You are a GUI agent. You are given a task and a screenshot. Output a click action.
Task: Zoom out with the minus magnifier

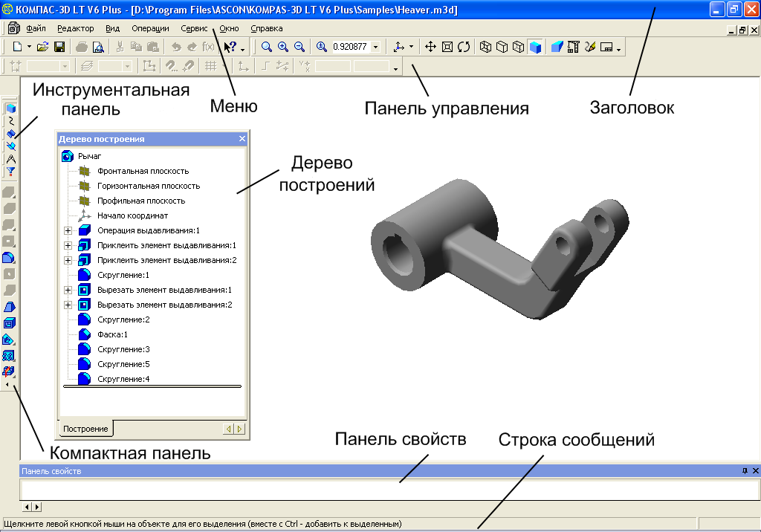pos(299,47)
